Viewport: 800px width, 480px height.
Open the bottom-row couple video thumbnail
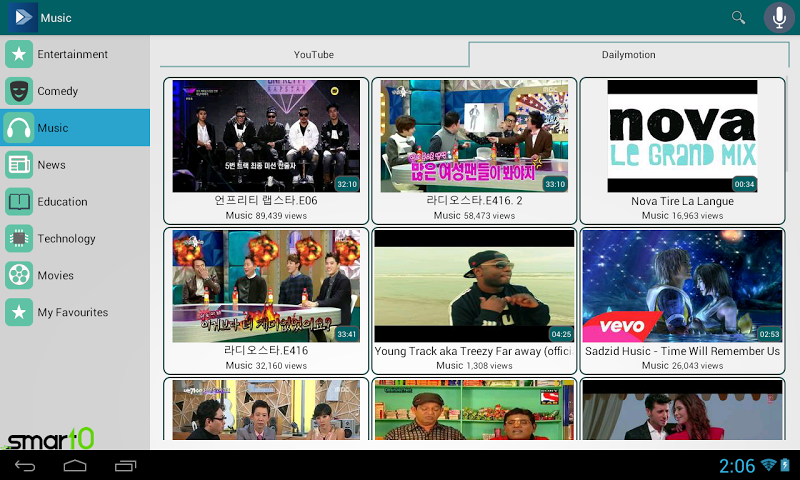pos(682,410)
